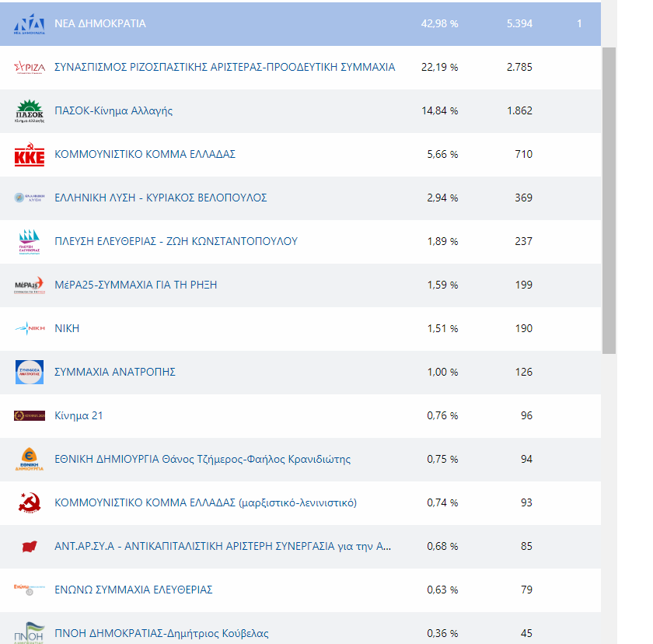Click the Νέα Δημοκρατία party logo
Screen dimensions: 653x644
[x=30, y=24]
